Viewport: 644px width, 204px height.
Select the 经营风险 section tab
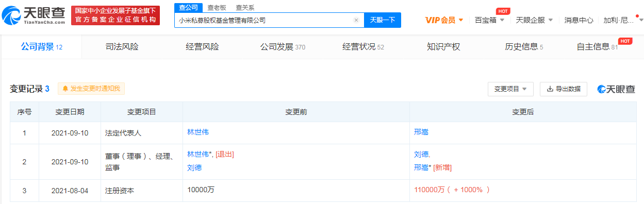202,47
